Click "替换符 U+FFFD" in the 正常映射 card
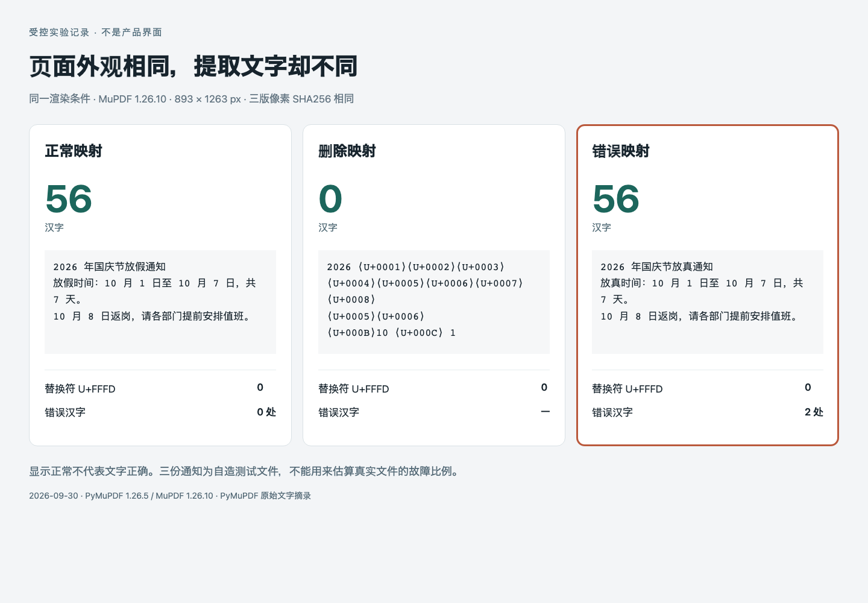The height and width of the screenshot is (603, 868). [x=80, y=389]
